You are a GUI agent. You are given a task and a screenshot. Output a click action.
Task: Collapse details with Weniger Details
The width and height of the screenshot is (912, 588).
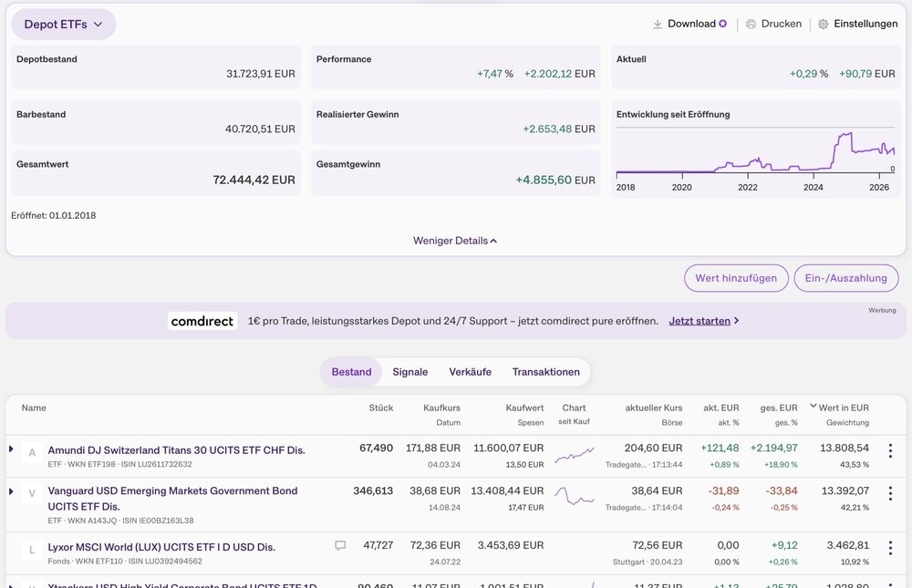(455, 241)
